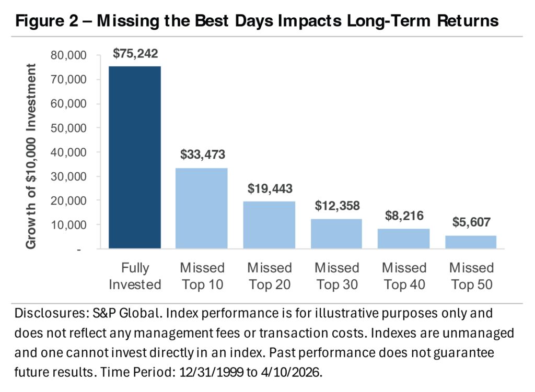Screen dimensions: 535x392
Task: Click the Missed Top 20 bar
Action: (269, 225)
